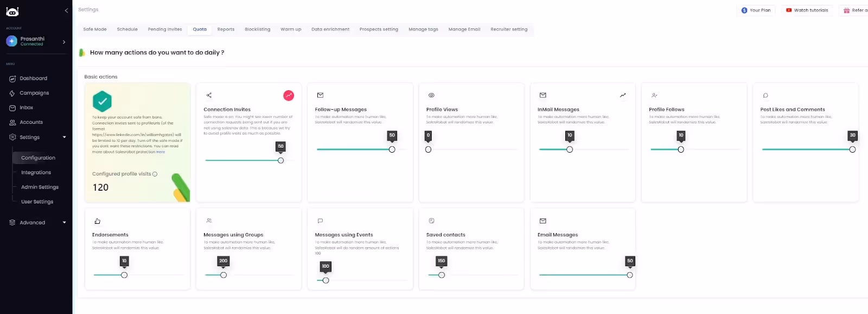Open the Reports tab
This screenshot has width=868, height=314.
[226, 29]
